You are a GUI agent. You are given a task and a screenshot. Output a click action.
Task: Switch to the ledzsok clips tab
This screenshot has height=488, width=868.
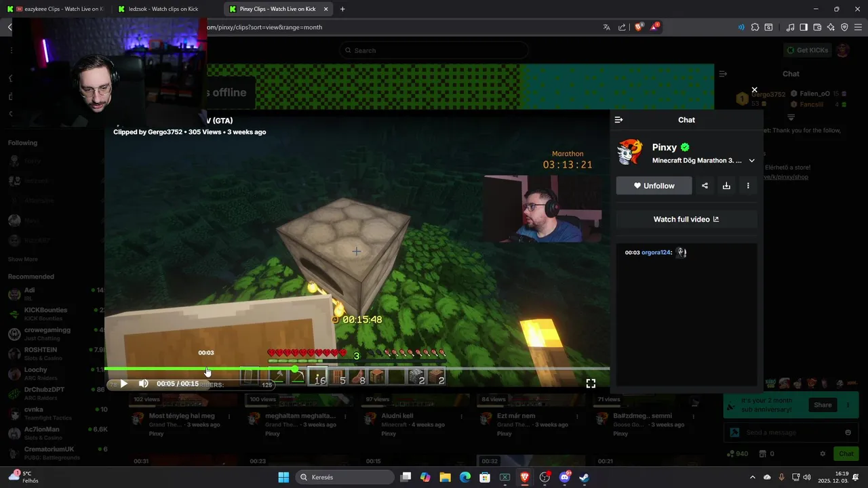165,9
